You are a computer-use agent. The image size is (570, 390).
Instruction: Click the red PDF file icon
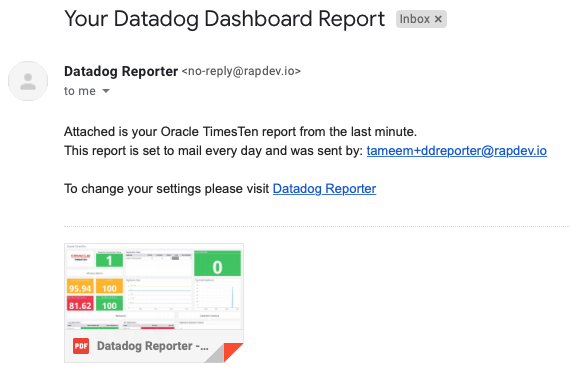pyautogui.click(x=81, y=346)
